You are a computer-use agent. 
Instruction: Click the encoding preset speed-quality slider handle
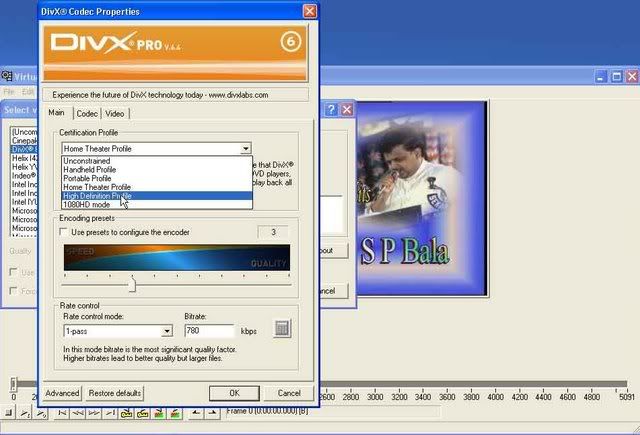pos(132,285)
